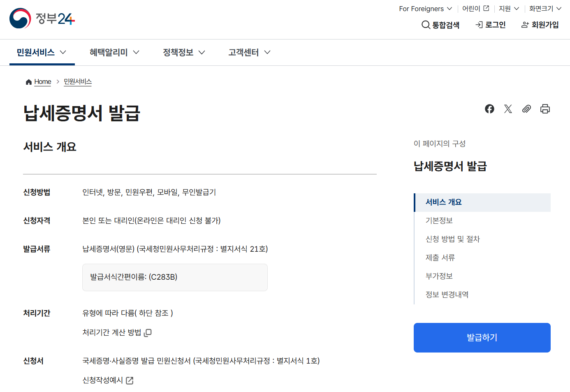Open 혜택알리미 main menu

pyautogui.click(x=115, y=52)
